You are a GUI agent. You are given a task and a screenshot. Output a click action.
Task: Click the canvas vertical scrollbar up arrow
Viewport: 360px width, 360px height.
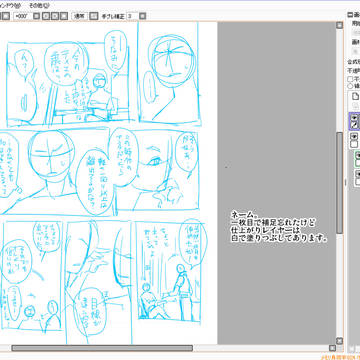pos(339,25)
